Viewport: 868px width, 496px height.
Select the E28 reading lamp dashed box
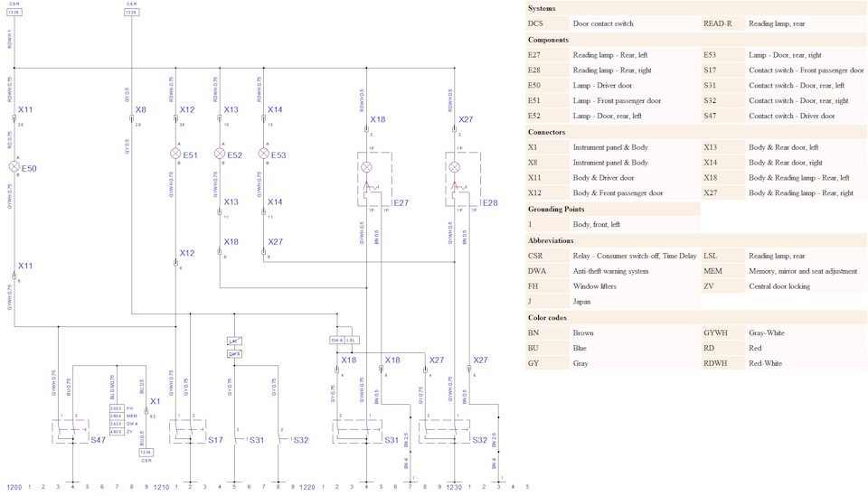463,179
